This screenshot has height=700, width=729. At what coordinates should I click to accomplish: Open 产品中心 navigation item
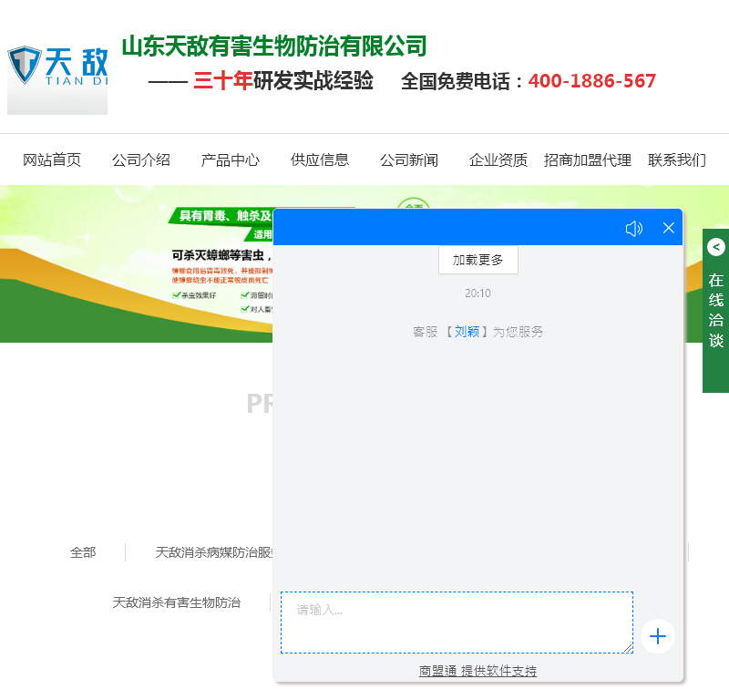231,160
